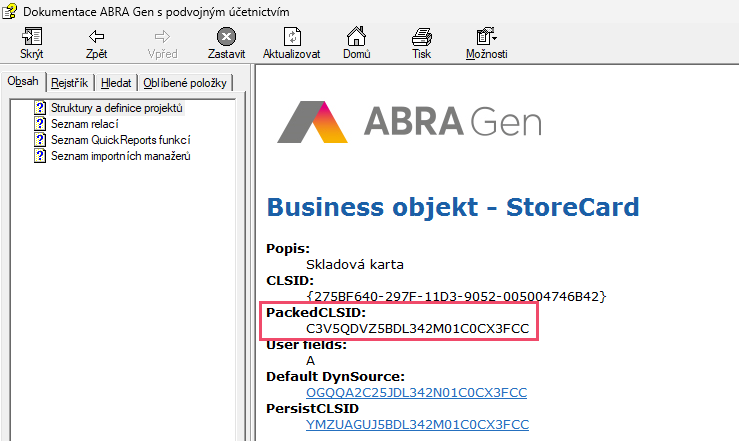Open the PersistCLSID link YMZUAGUJ5BDL342M01C0CX3FCC
Viewport: 739px width, 441px height.
click(417, 425)
